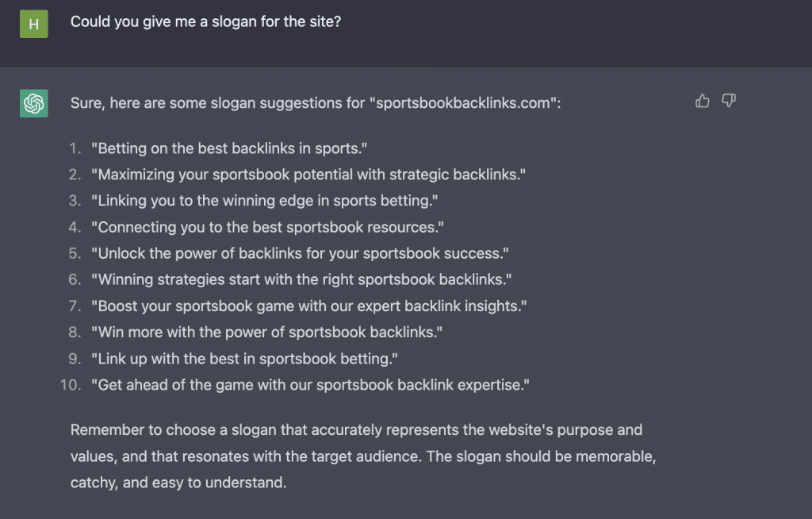Select slogan "Get ahead of the game"
Screen dimensions: 812x519
[310, 385]
